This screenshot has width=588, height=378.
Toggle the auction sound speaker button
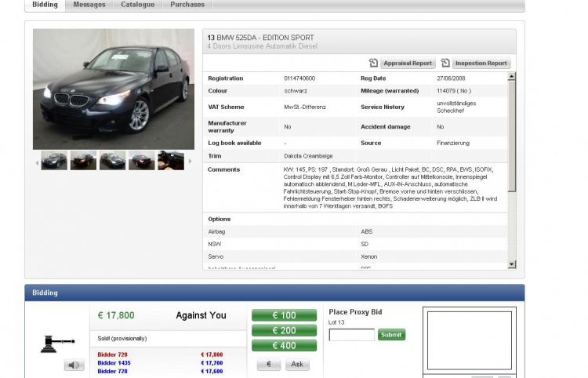[x=74, y=365]
